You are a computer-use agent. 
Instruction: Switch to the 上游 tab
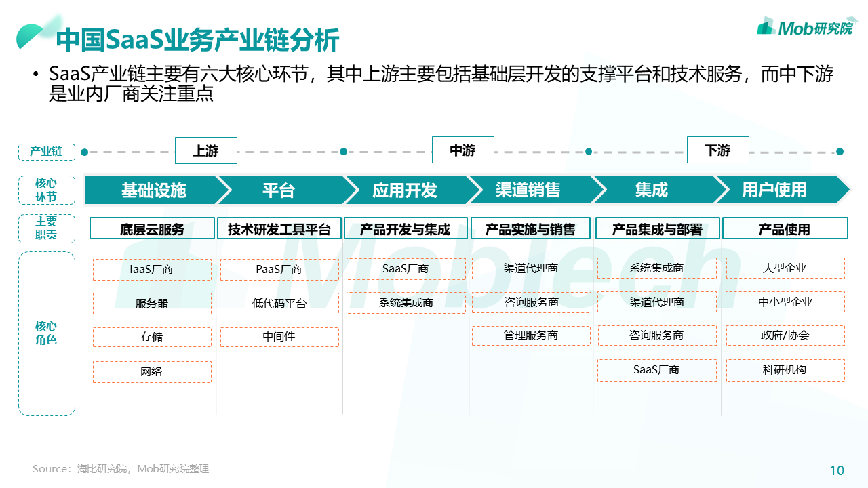[x=205, y=150]
